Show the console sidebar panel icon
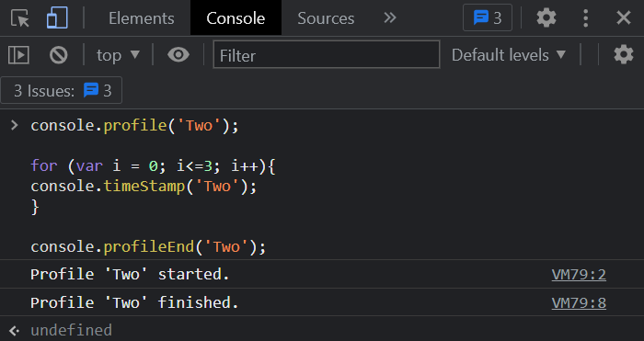The height and width of the screenshot is (341, 644). pyautogui.click(x=19, y=55)
